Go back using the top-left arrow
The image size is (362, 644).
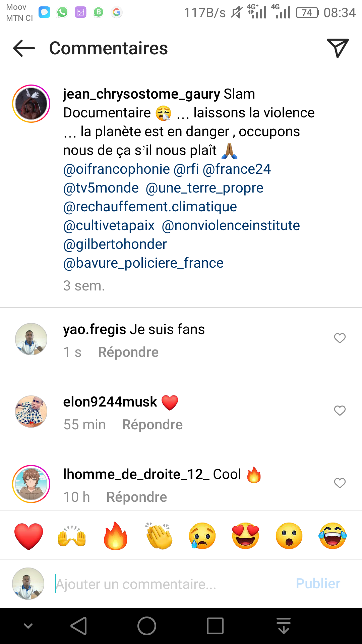(x=24, y=48)
